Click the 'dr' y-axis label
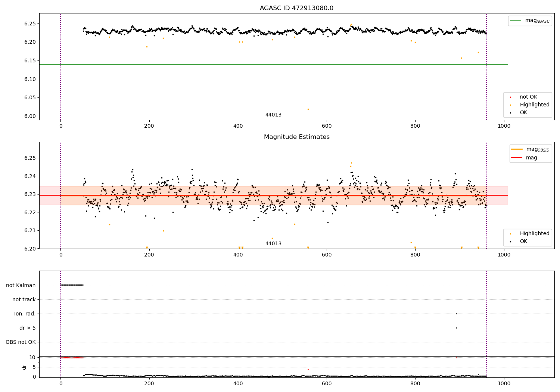Viewport: 560px width, 392px height. pyautogui.click(x=24, y=367)
